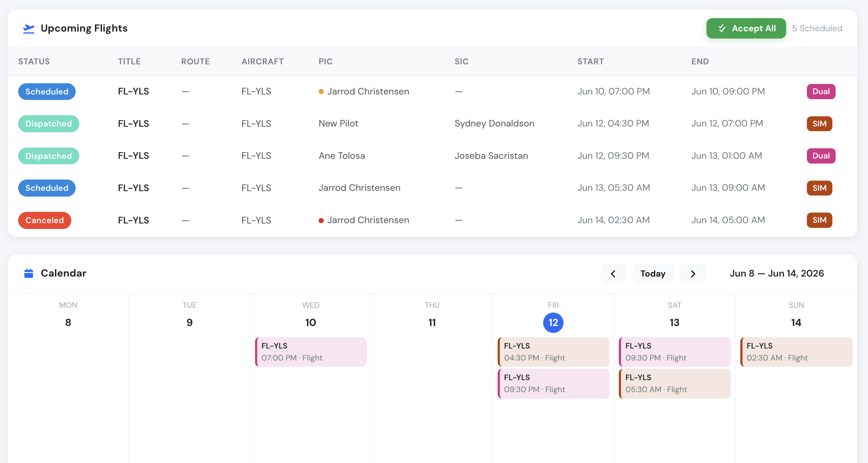Click 'Ane Tolosa' pilot name
The width and height of the screenshot is (868, 463).
pyautogui.click(x=342, y=156)
